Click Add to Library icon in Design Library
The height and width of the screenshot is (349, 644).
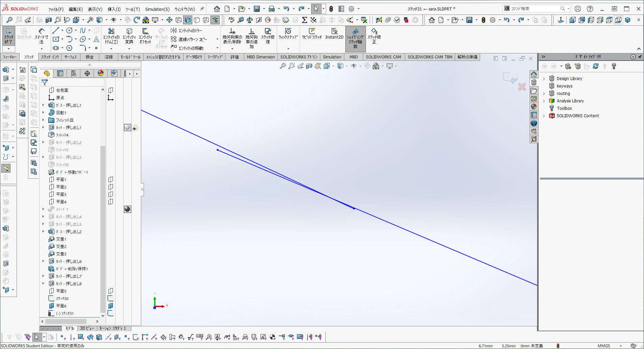(x=568, y=66)
